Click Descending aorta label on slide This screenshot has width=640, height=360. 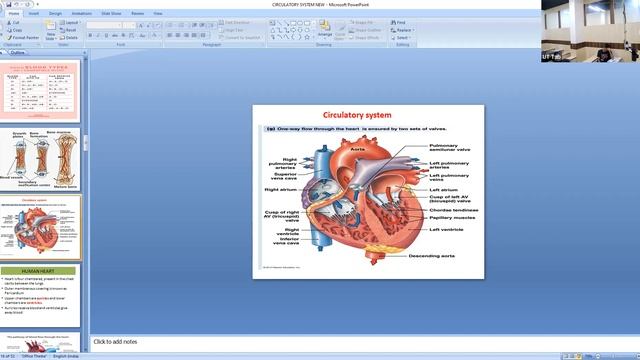431,256
